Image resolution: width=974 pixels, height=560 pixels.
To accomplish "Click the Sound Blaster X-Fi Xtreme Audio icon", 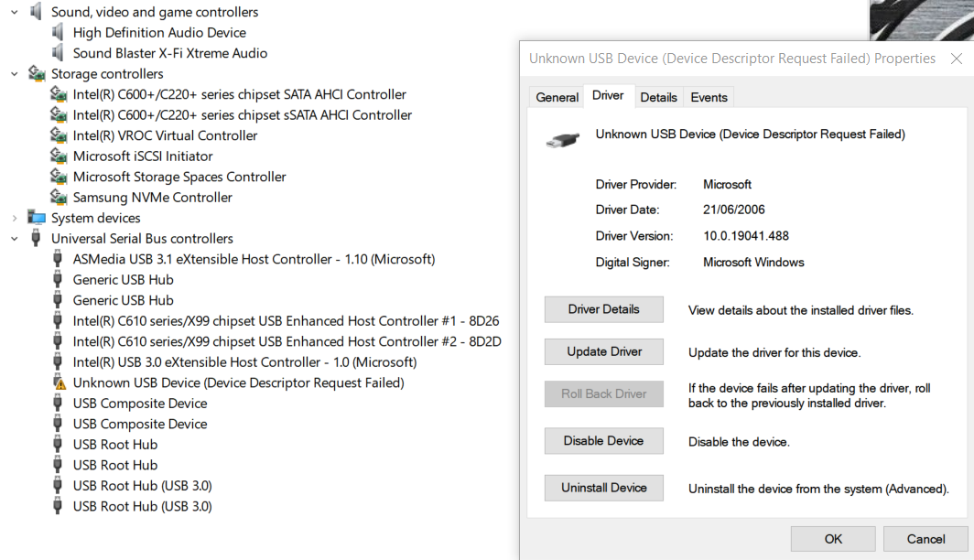I will click(59, 53).
